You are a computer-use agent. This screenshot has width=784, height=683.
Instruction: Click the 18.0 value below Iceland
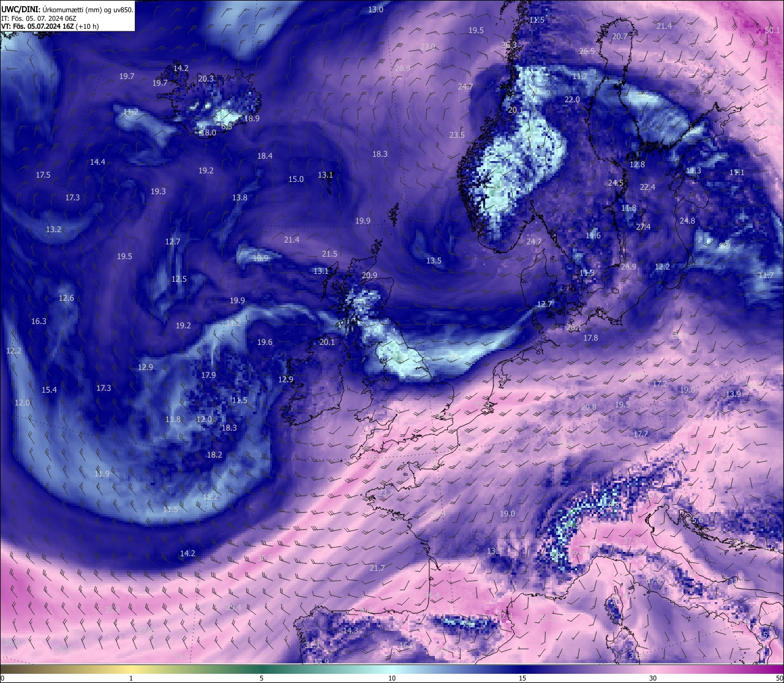point(208,133)
